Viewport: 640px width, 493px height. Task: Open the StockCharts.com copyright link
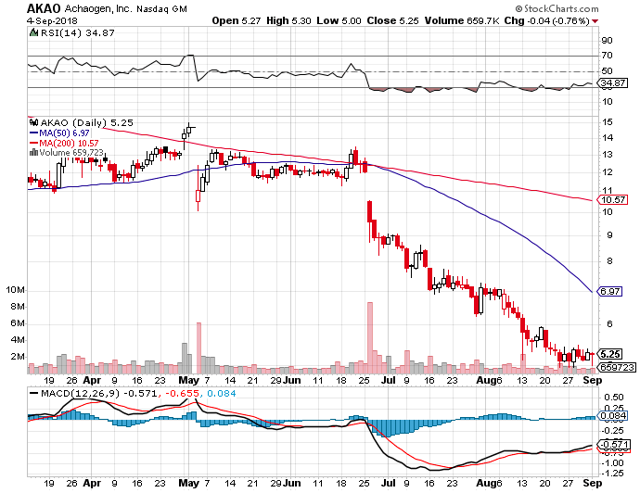coord(557,8)
